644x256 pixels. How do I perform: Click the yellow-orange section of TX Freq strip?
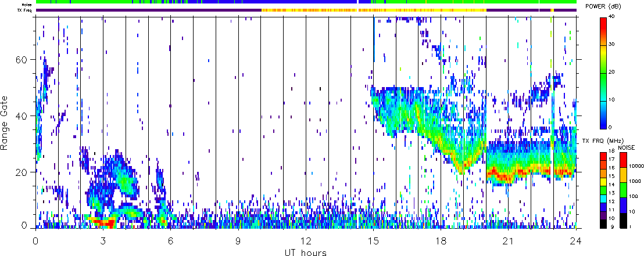[x=374, y=10]
